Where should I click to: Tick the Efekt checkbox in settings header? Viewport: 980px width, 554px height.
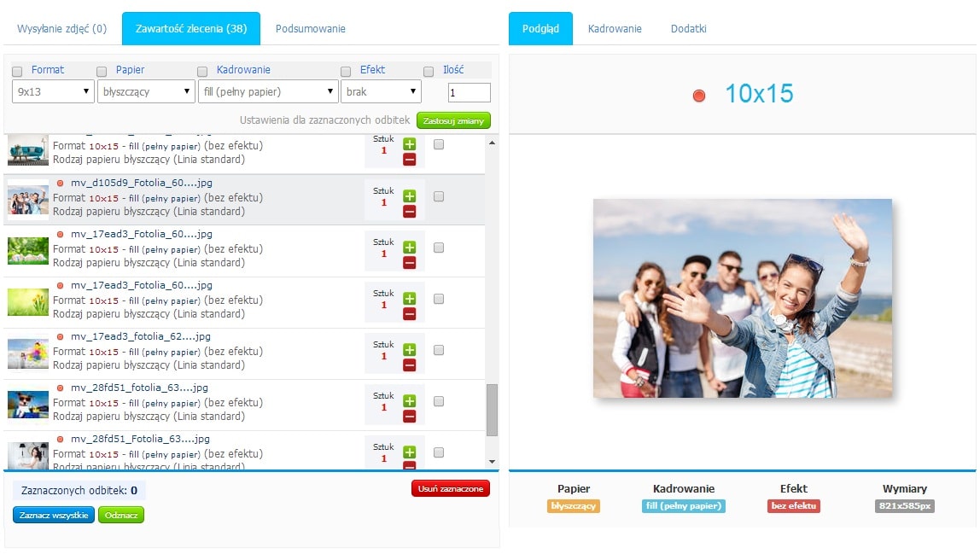(x=346, y=72)
